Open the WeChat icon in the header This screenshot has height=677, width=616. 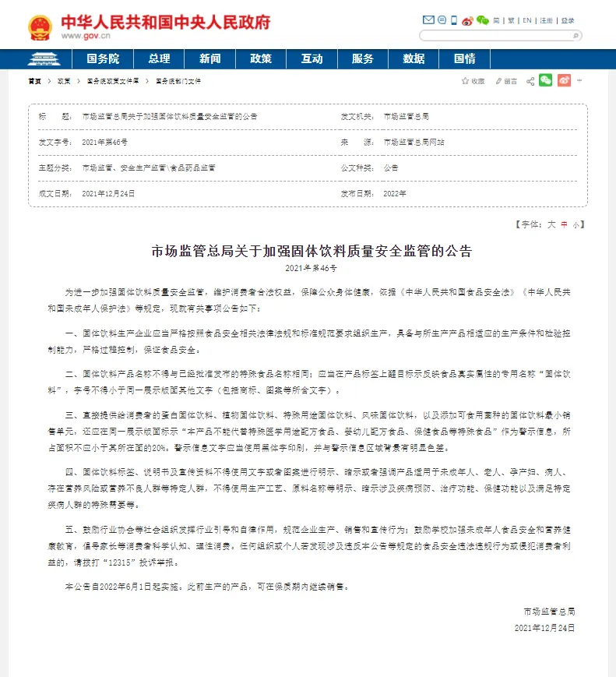click(x=482, y=19)
